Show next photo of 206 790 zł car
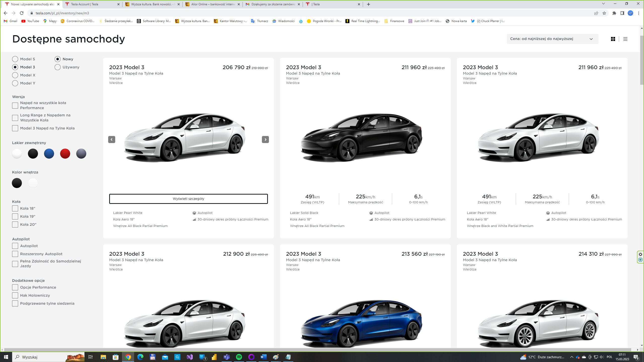The width and height of the screenshot is (644, 362). (x=265, y=140)
